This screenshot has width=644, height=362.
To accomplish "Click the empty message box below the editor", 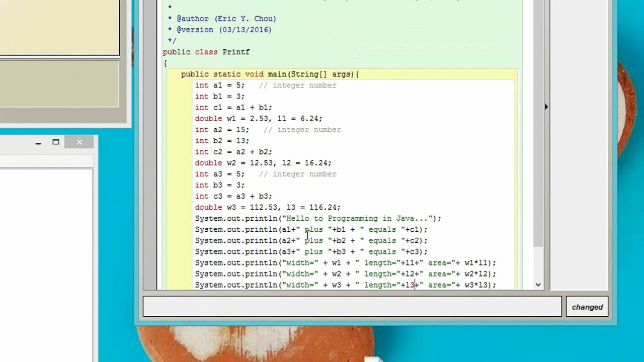I will point(352,307).
